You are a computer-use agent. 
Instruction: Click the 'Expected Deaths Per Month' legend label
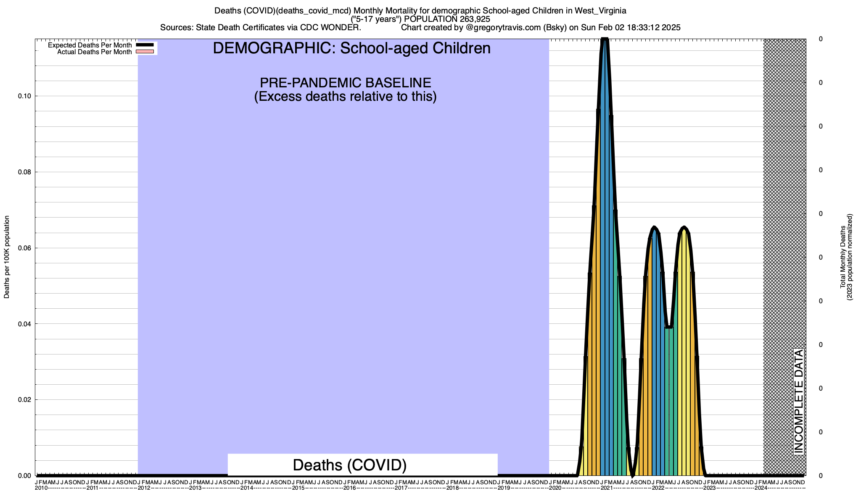coord(90,45)
